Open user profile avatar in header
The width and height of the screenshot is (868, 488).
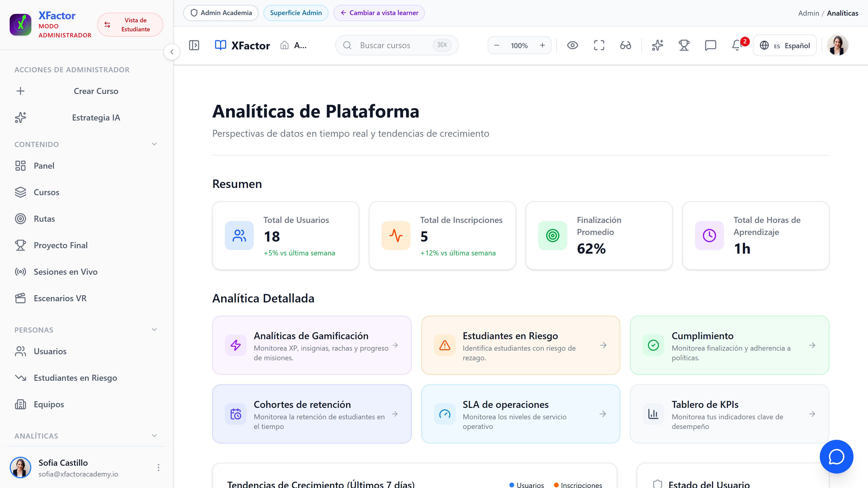838,45
